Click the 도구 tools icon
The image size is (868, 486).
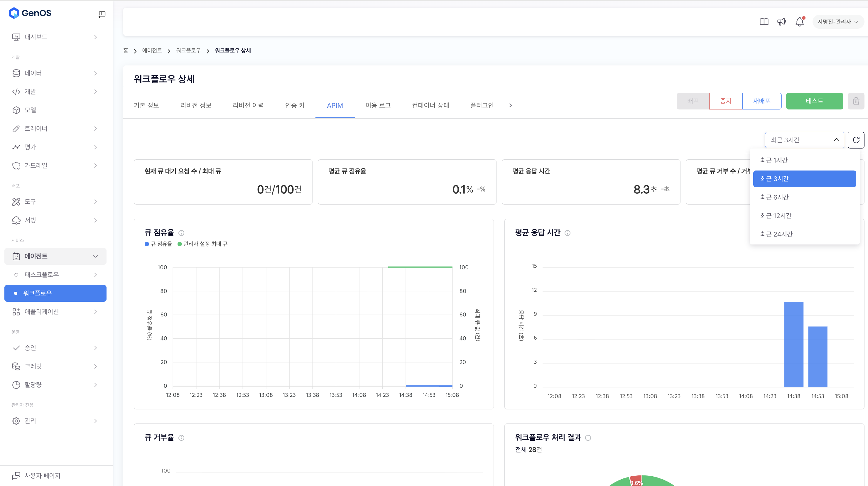pyautogui.click(x=16, y=202)
